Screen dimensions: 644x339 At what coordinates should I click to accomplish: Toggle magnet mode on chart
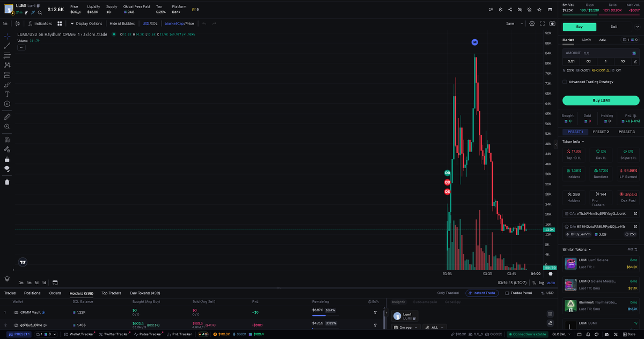coord(7,139)
